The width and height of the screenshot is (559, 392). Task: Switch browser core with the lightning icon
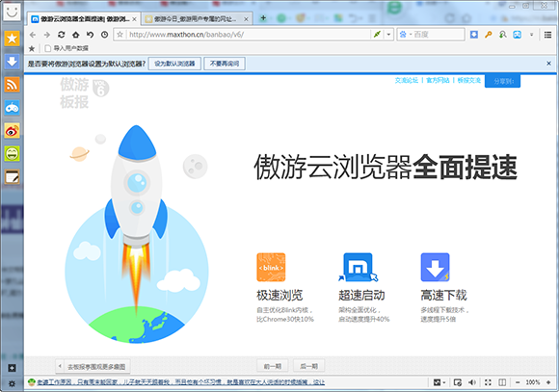(x=377, y=35)
